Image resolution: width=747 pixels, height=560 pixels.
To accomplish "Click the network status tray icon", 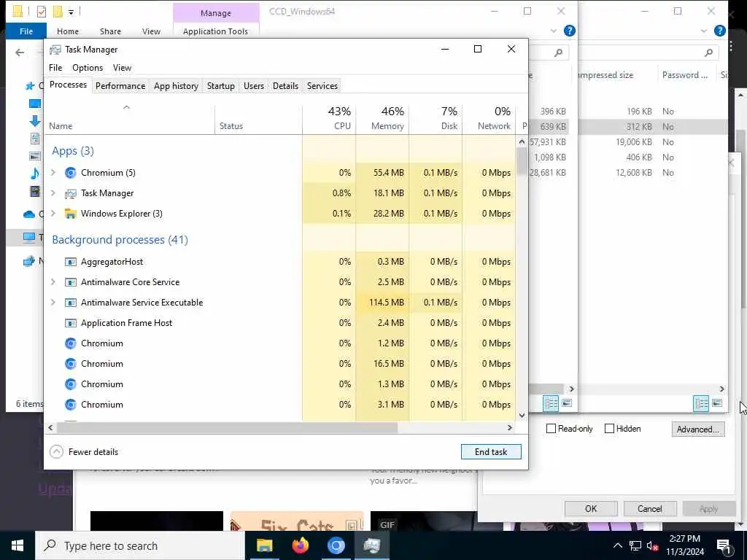I will click(x=635, y=545).
